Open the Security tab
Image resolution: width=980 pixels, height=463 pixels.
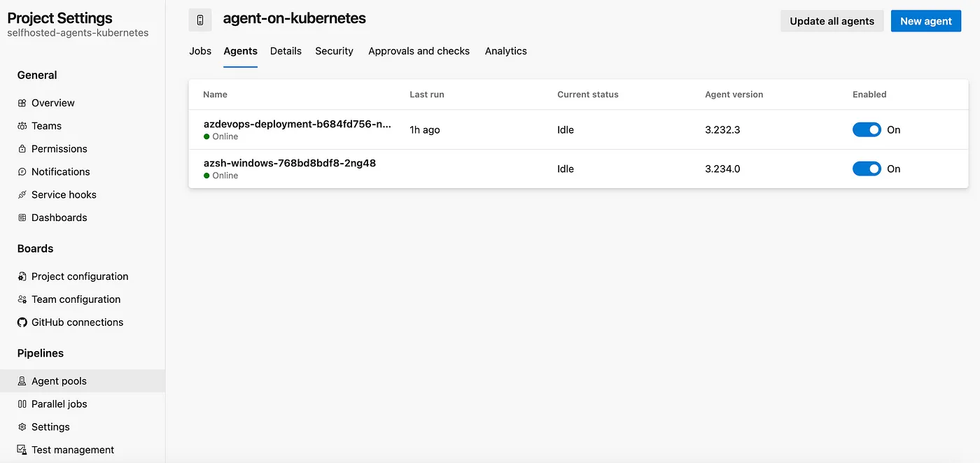coord(335,51)
